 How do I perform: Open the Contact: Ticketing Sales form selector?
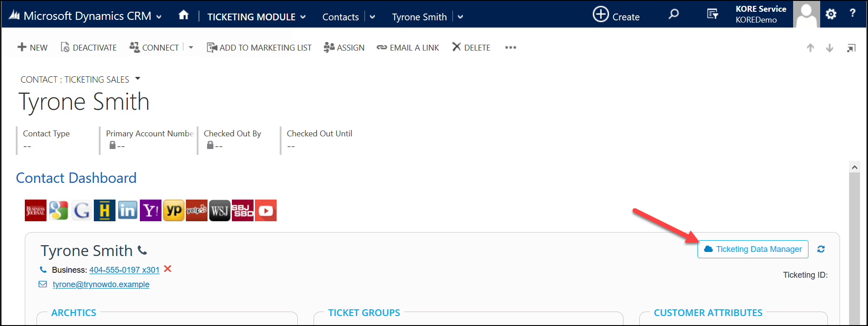(81, 79)
